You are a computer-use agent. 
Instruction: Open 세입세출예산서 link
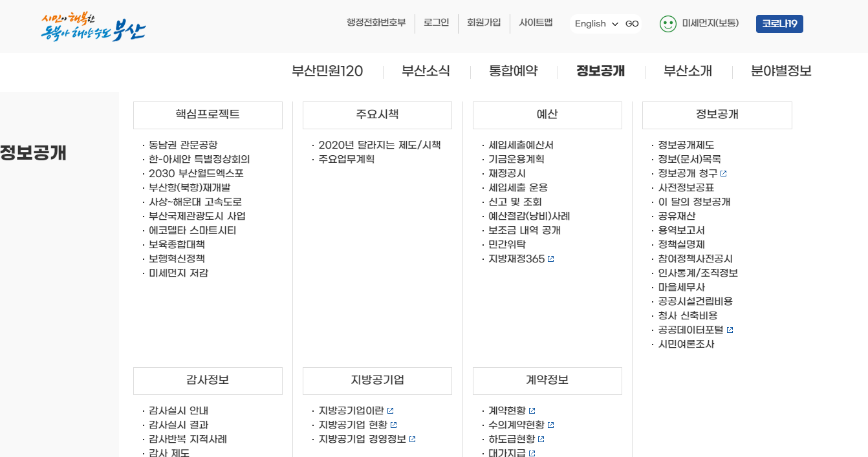(521, 145)
